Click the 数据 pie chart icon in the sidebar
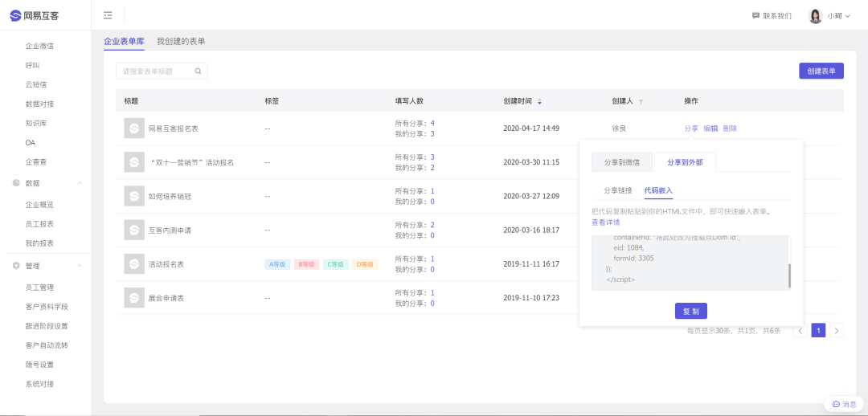The width and height of the screenshot is (868, 416). pos(17,183)
